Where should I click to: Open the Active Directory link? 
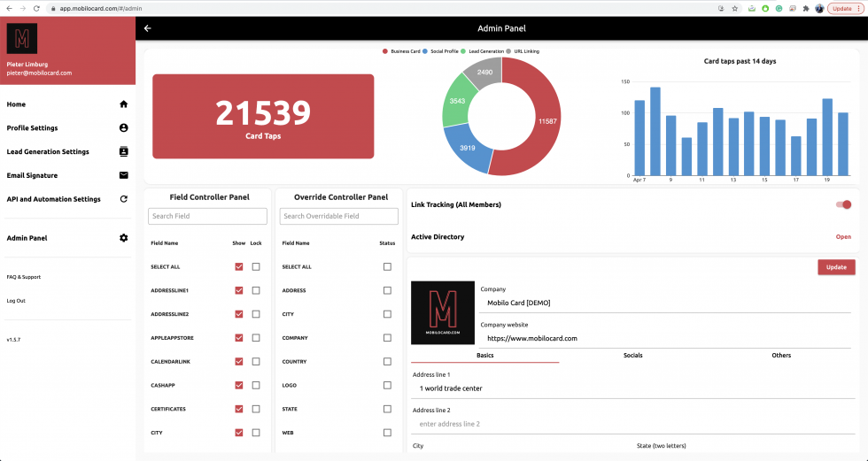coord(843,237)
